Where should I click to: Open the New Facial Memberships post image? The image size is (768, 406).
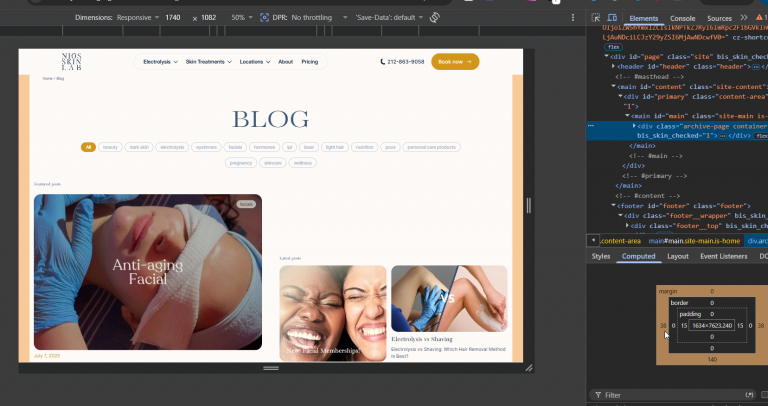[333, 313]
